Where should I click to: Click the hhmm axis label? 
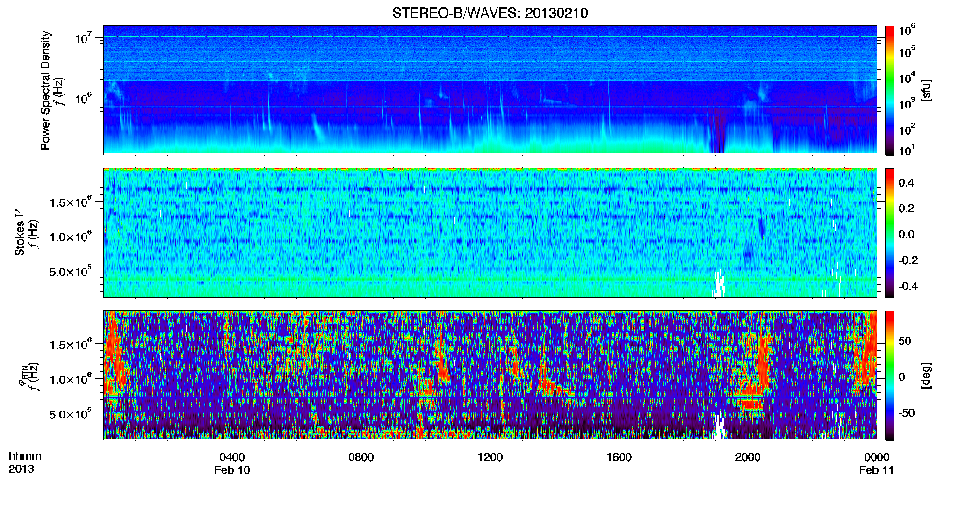pos(25,456)
